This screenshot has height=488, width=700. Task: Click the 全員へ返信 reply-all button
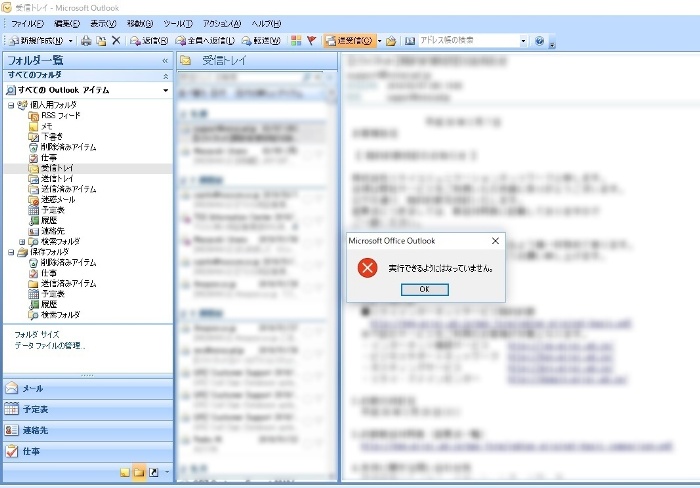[205, 41]
